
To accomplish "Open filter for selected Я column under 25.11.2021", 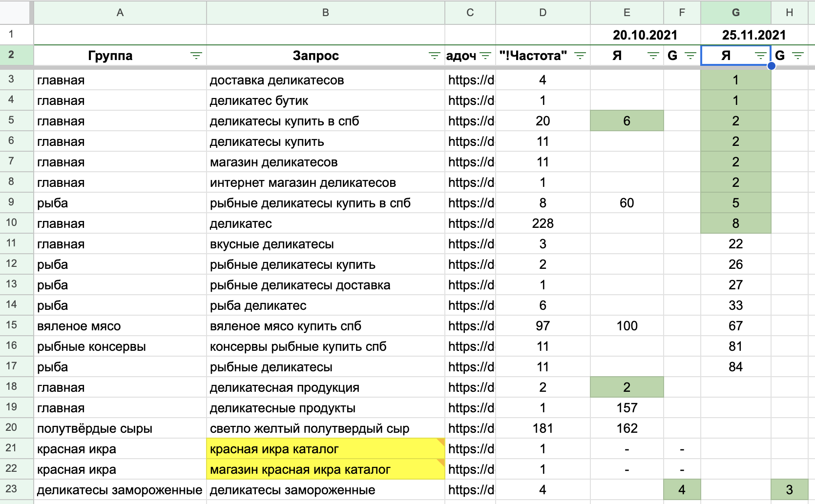I will (761, 56).
